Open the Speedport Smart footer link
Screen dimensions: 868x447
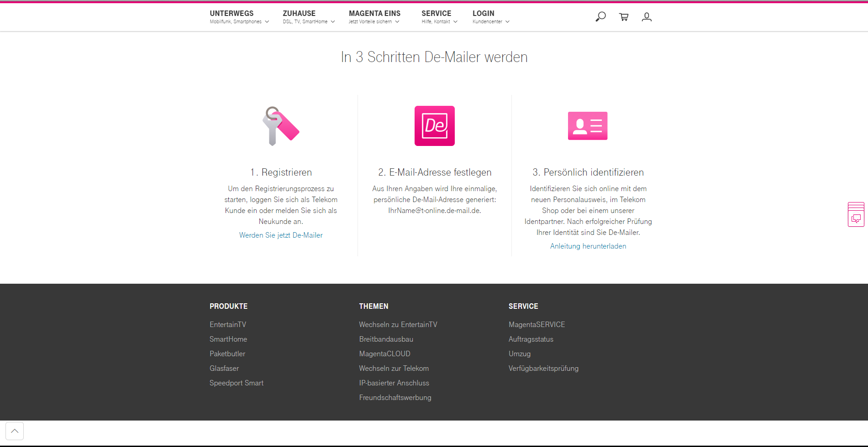point(237,383)
